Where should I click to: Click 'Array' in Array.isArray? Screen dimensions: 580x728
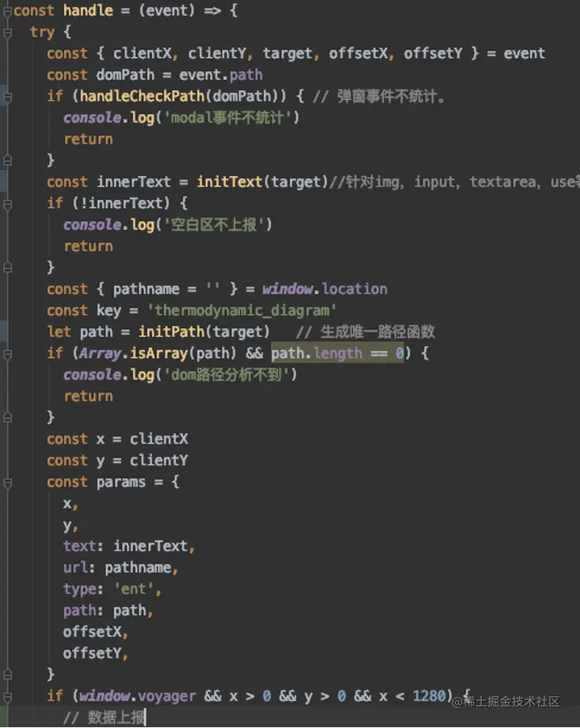point(100,354)
